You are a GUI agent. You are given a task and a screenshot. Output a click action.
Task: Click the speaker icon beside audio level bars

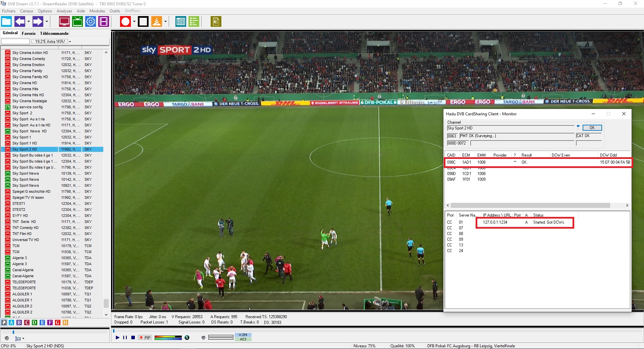coord(203,338)
